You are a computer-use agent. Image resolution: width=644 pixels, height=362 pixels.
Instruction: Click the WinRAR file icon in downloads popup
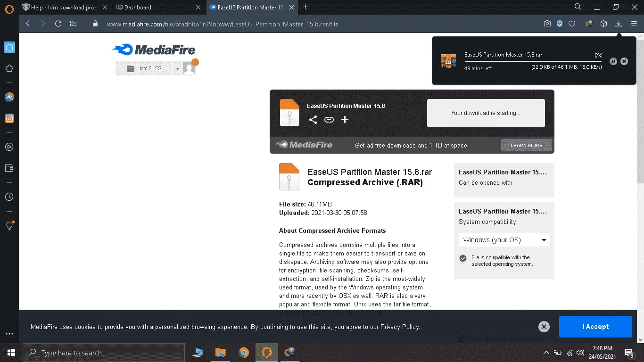[448, 61]
